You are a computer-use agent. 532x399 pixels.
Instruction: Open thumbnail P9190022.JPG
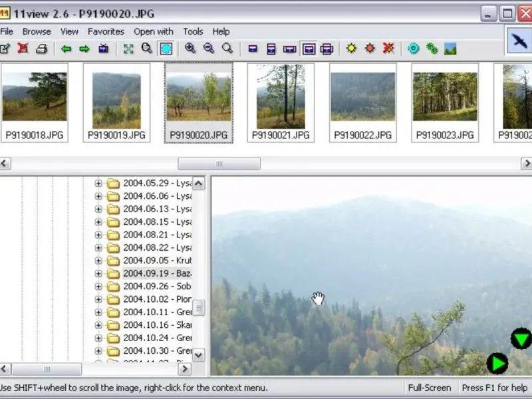pos(362,102)
